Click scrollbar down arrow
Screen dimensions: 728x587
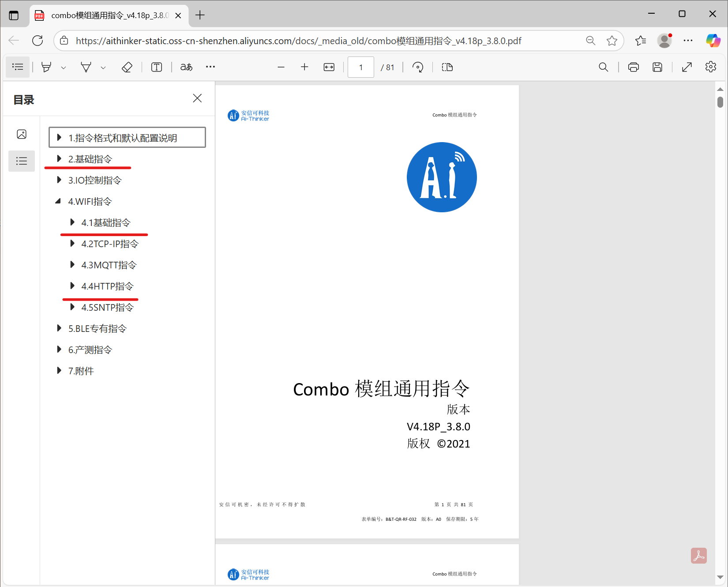coord(720,577)
